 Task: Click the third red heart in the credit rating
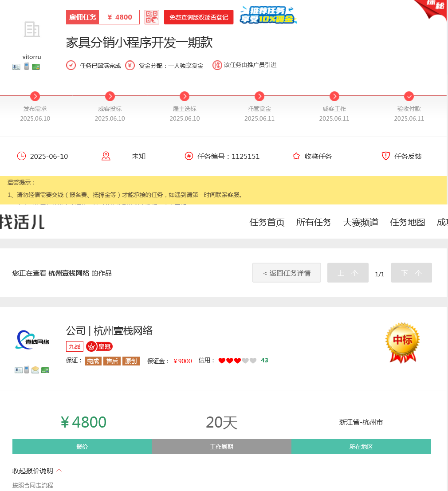237,361
